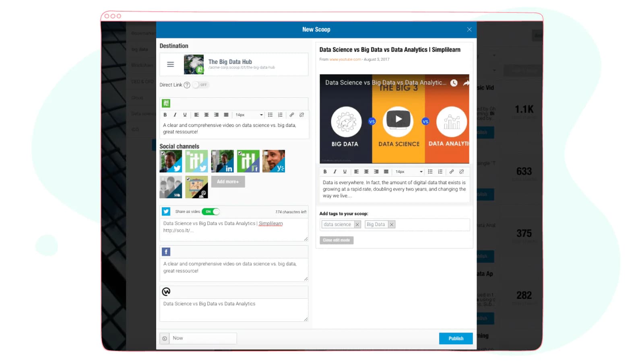Click the Direct Link help question mark
The width and height of the screenshot is (644, 362).
[187, 85]
